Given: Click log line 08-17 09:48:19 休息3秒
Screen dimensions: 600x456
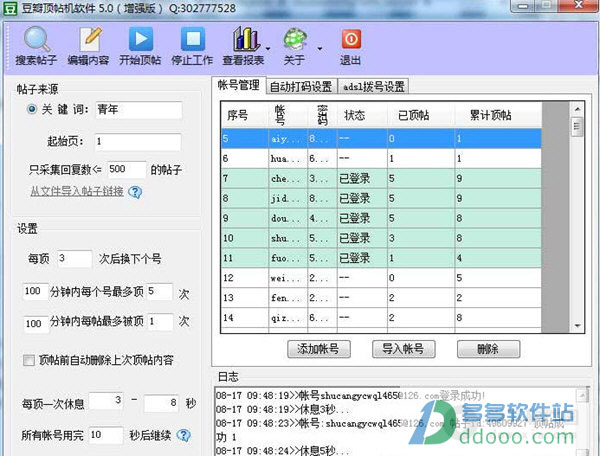Looking at the screenshot, I should coord(282,409).
